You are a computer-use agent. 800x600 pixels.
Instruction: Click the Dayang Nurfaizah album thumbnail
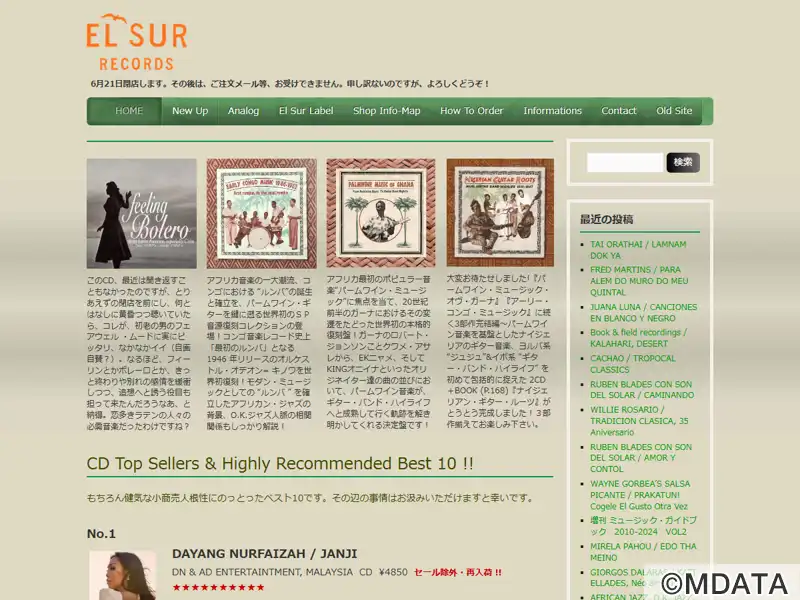coord(123,575)
